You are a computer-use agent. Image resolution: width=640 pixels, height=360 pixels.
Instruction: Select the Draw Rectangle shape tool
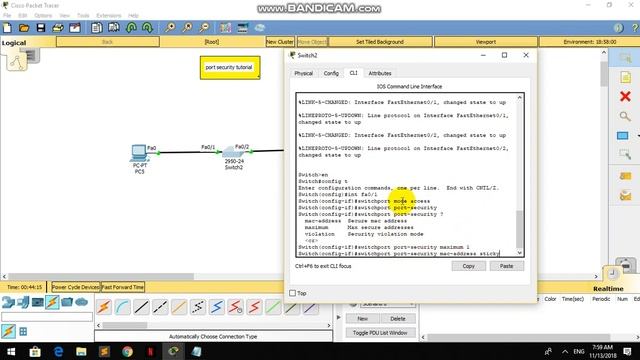[x=623, y=136]
